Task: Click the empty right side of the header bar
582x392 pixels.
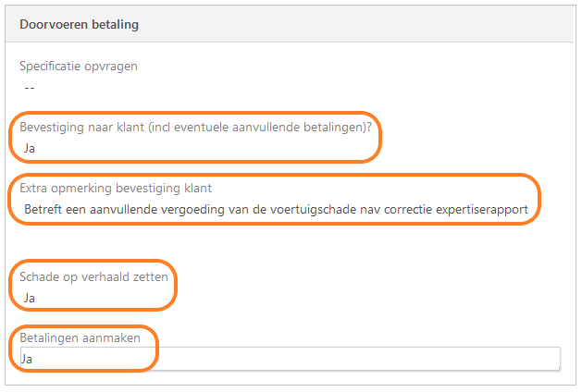Action: pos(416,24)
